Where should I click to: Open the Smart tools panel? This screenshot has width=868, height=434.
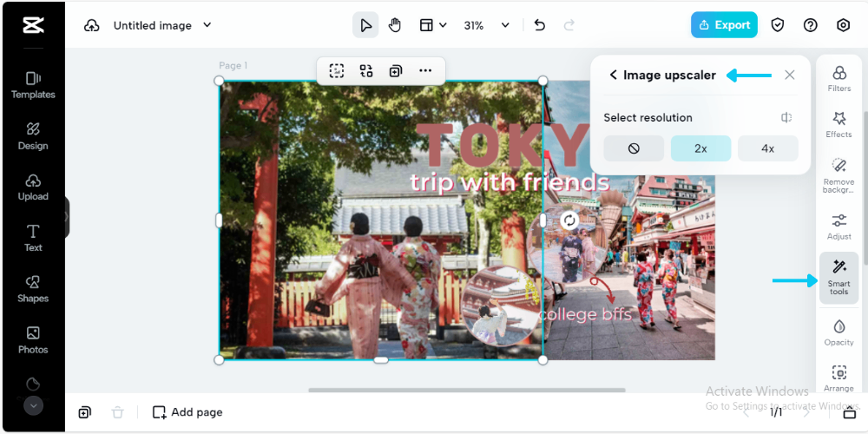point(839,278)
